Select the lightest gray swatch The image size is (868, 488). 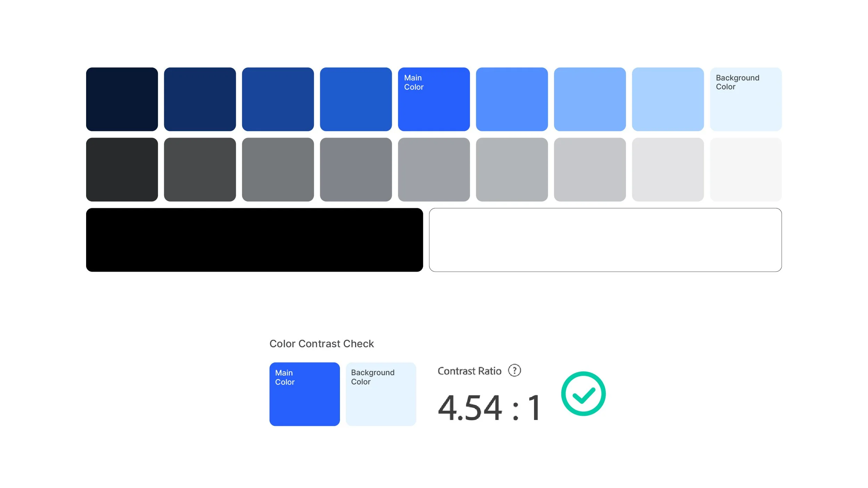(746, 169)
